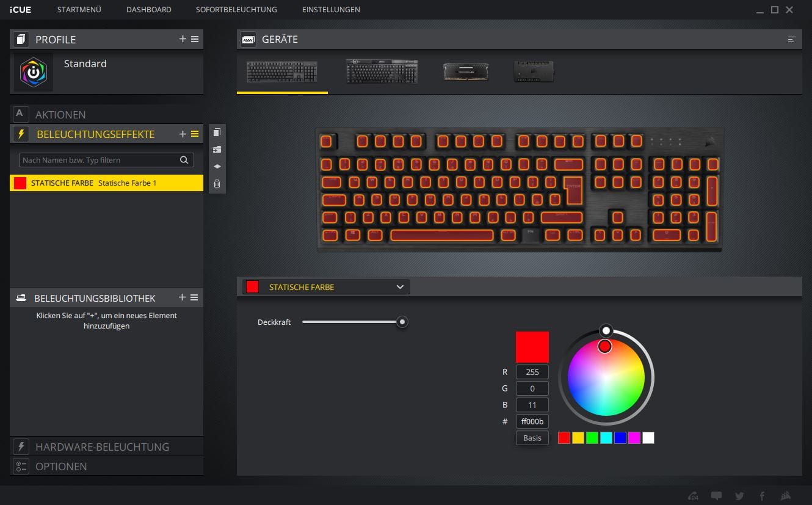Go to Einstellungen in the top menu
812x505 pixels.
[331, 10]
